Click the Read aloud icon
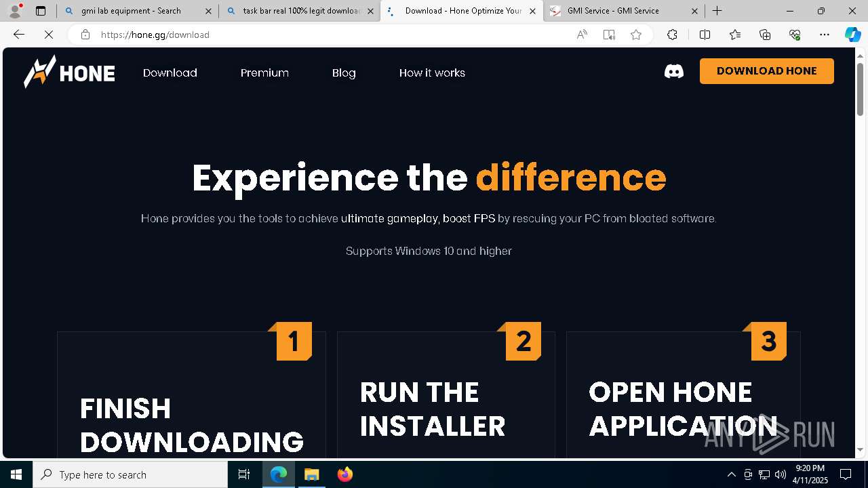868x488 pixels. [582, 35]
